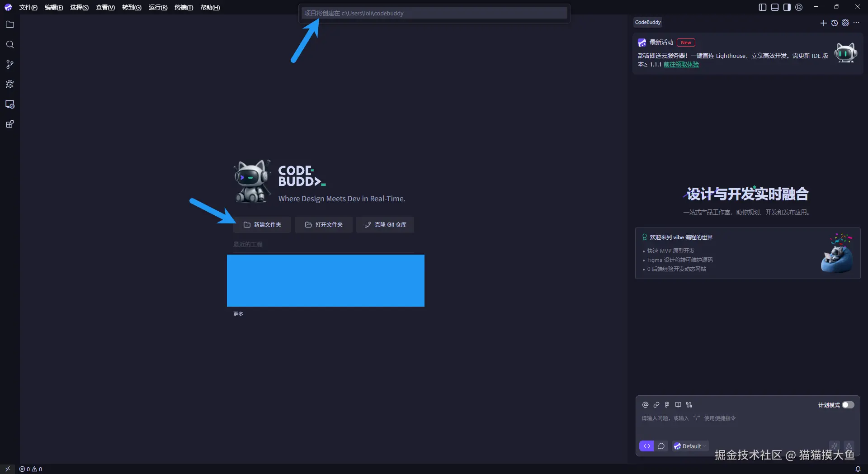Click the robot cat mascot in activity banner

pyautogui.click(x=845, y=53)
